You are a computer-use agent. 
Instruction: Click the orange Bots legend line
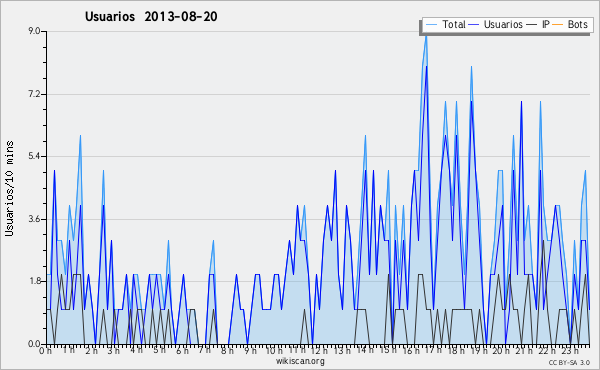[x=558, y=25]
